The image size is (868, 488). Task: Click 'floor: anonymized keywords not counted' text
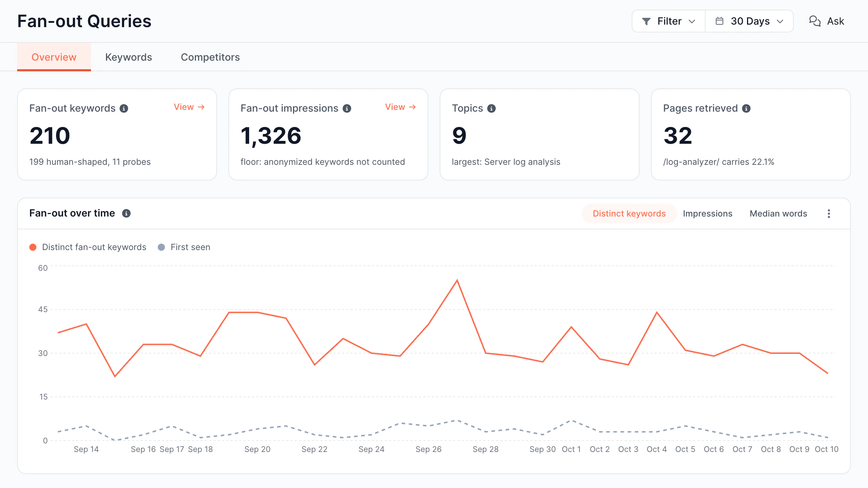click(x=323, y=162)
